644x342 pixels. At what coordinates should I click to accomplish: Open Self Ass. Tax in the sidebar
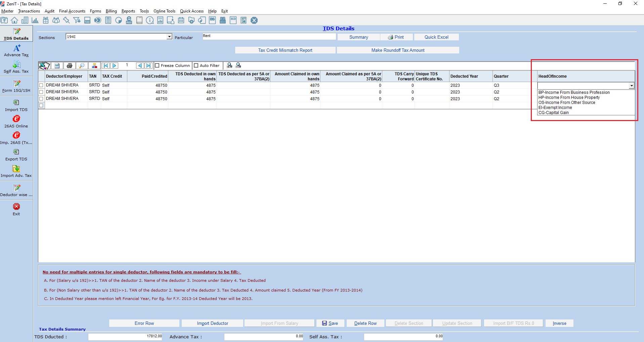[x=16, y=67]
